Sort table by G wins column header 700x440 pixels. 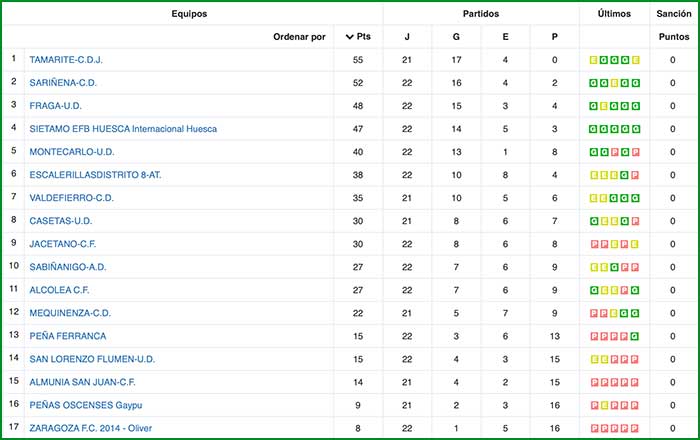coord(456,37)
